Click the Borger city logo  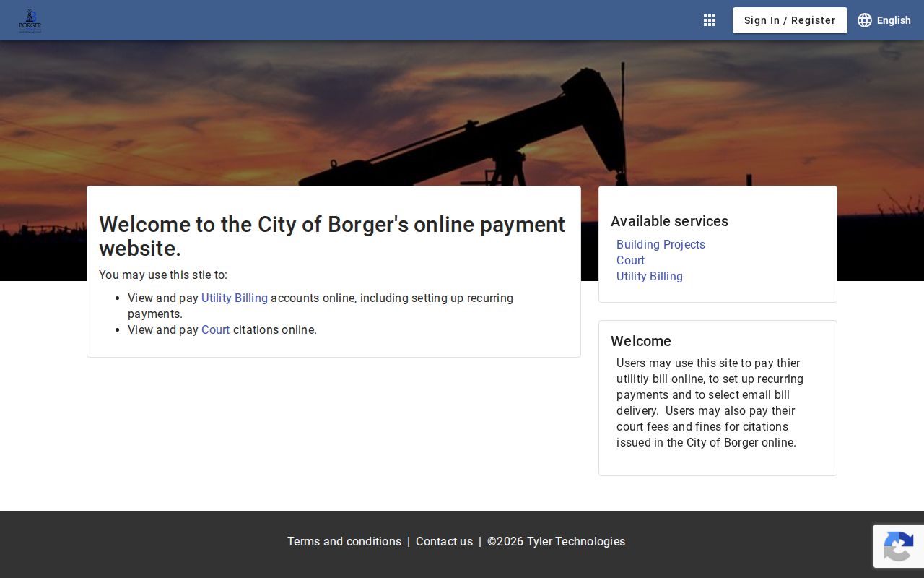point(30,20)
